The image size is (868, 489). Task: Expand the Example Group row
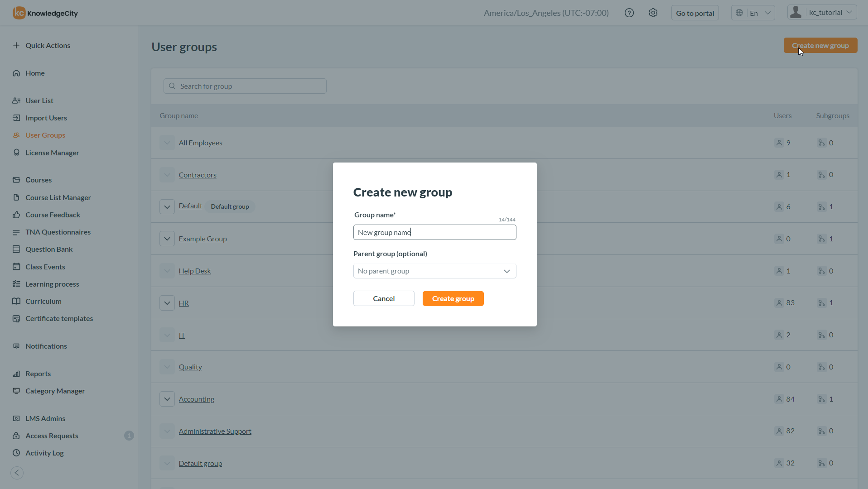pyautogui.click(x=167, y=239)
